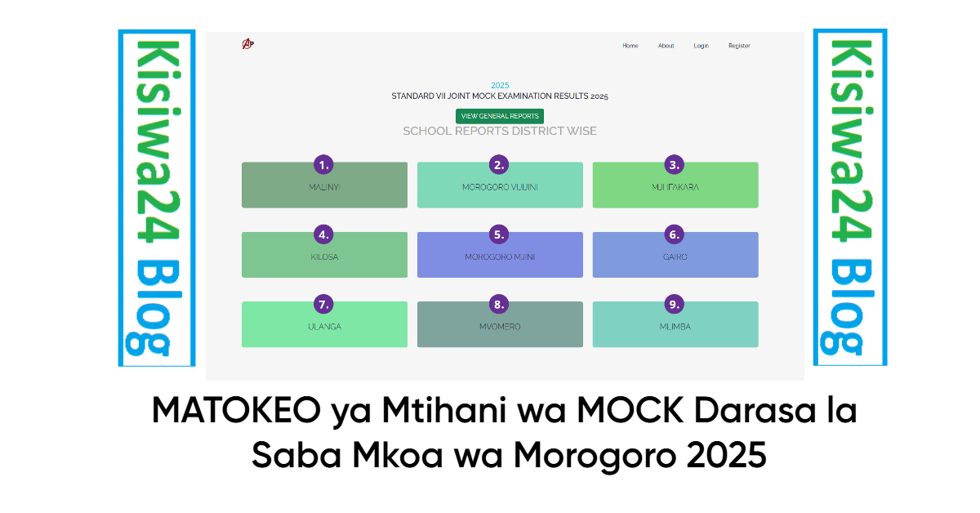Select the number 9 badge for Mlimba

pyautogui.click(x=674, y=304)
